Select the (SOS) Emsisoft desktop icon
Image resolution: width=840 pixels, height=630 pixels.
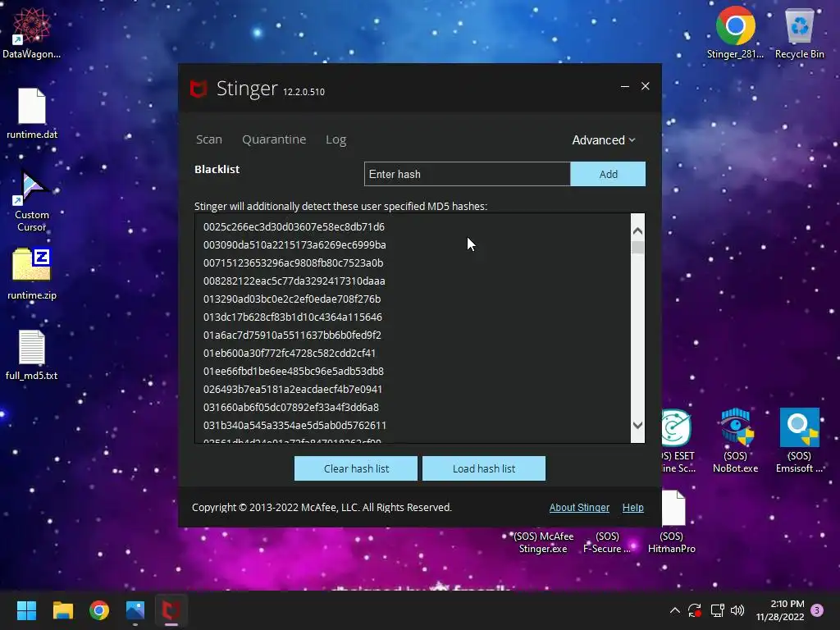pos(799,441)
